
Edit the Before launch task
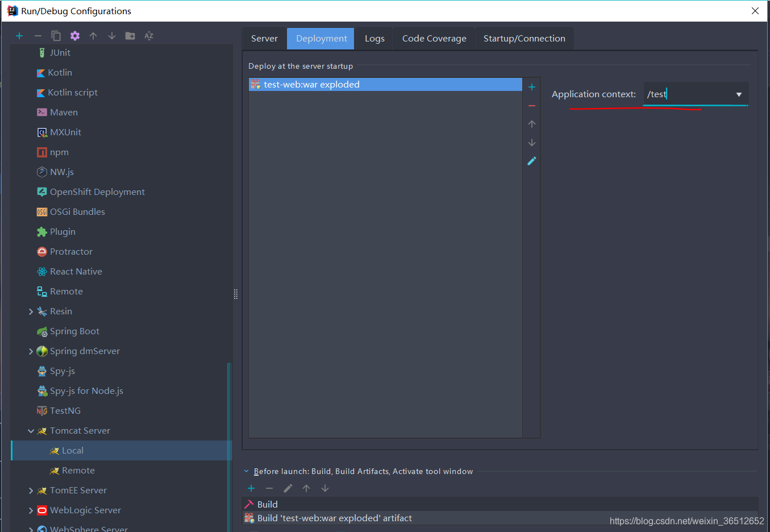point(288,488)
